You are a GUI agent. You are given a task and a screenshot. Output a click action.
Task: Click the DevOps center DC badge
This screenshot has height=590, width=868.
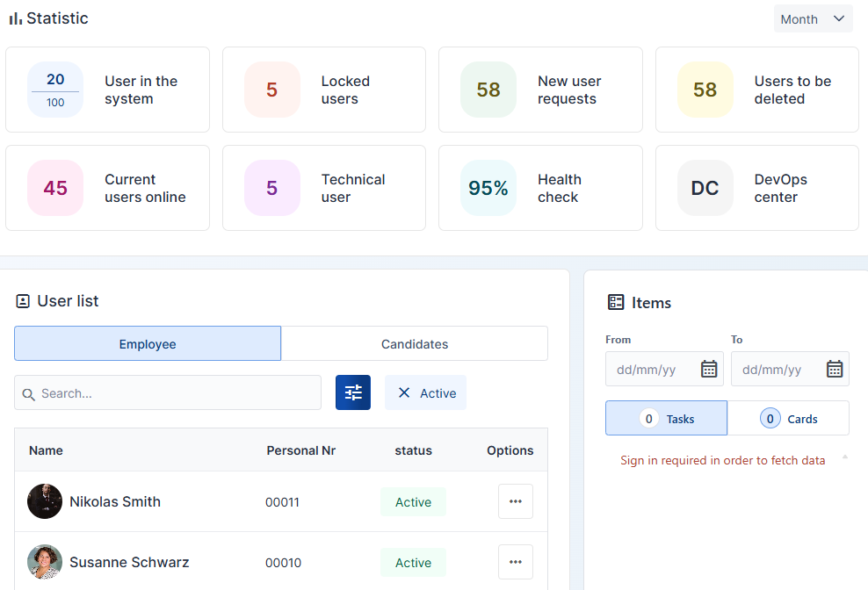click(x=705, y=188)
